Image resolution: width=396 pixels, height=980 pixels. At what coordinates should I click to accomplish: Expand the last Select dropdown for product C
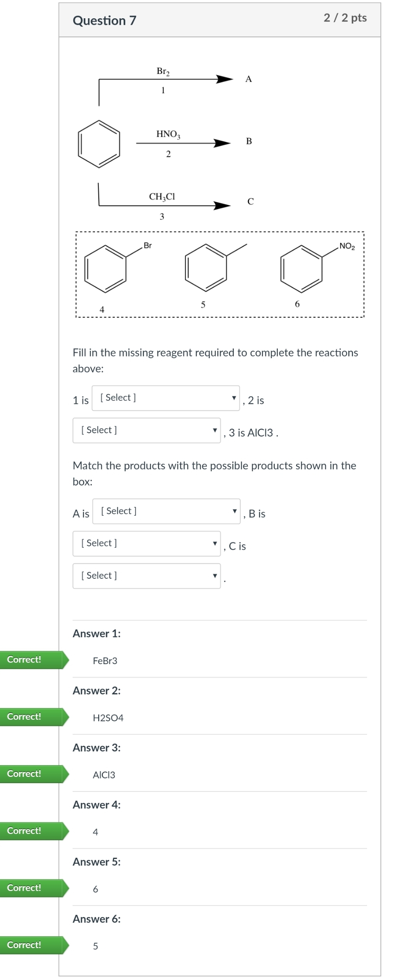pyautogui.click(x=146, y=576)
